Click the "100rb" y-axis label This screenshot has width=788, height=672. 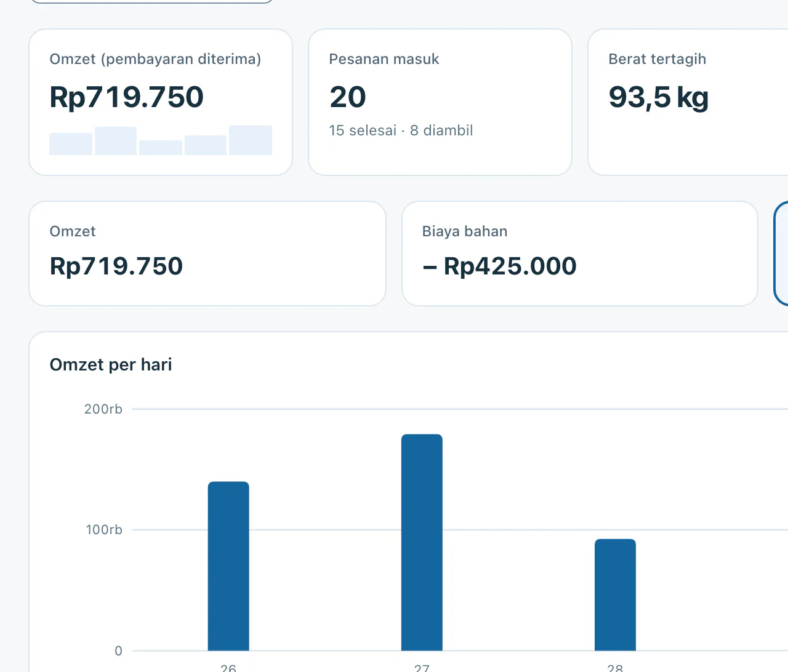click(104, 530)
